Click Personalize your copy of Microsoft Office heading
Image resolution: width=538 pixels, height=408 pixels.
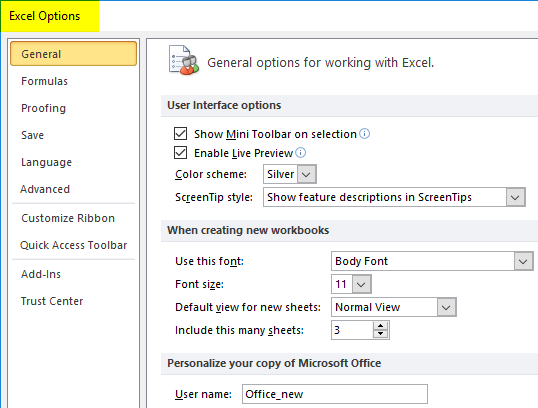tap(274, 363)
